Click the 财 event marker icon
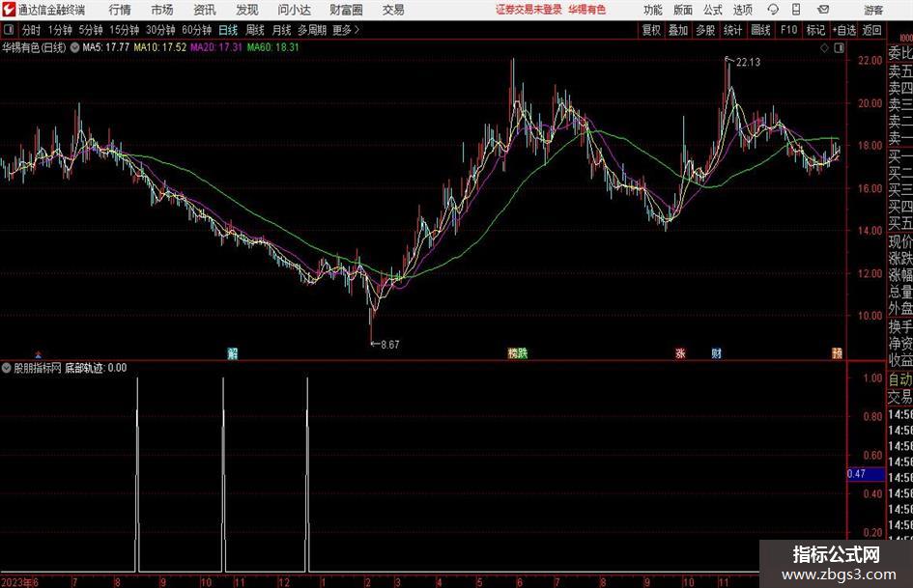Image resolution: width=913 pixels, height=588 pixels. coord(716,352)
